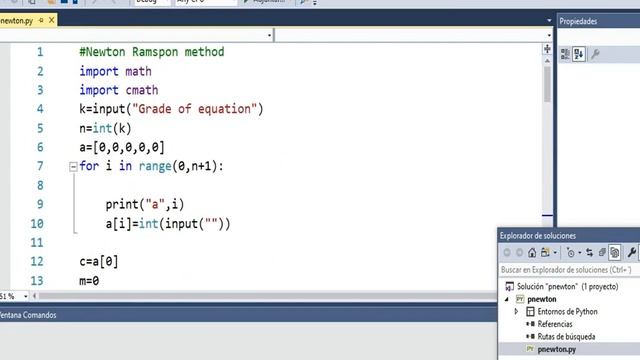
Task: Collapse the pnewton project tree node
Action: pos(507,299)
